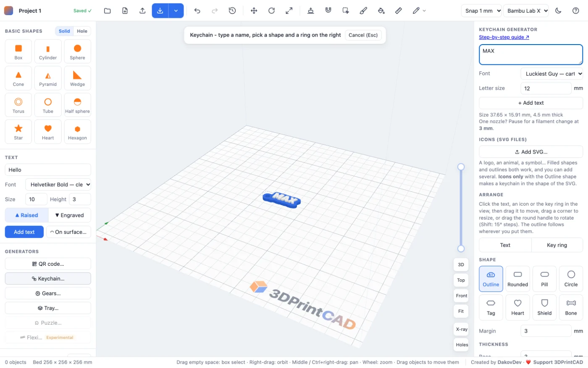Expand the export options dropdown arrow
This screenshot has width=588, height=368.
tap(176, 11)
